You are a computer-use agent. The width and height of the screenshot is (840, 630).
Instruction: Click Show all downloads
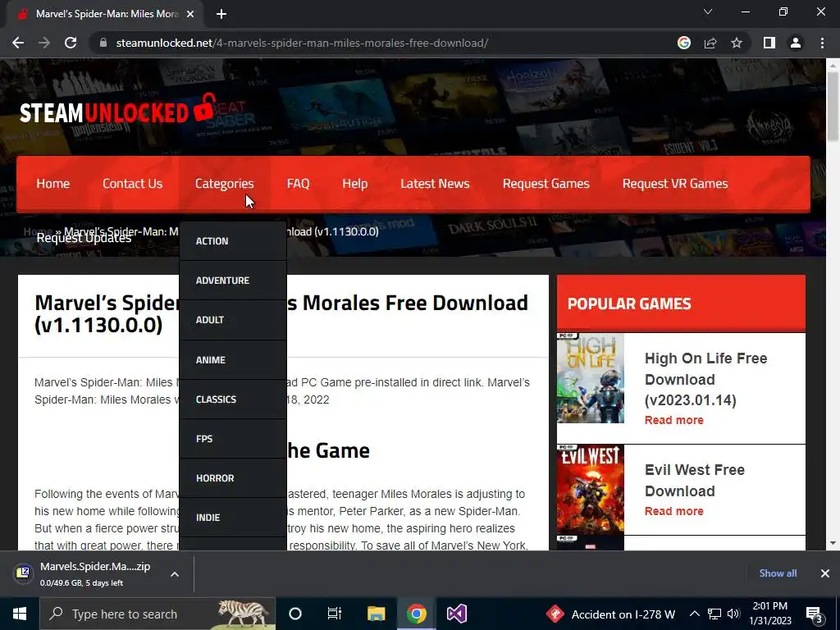(778, 573)
